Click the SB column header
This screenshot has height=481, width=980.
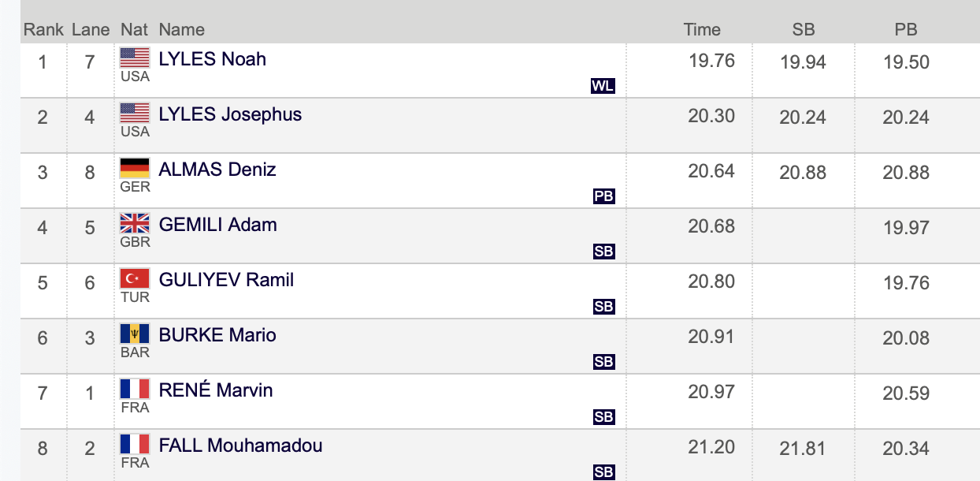click(804, 30)
